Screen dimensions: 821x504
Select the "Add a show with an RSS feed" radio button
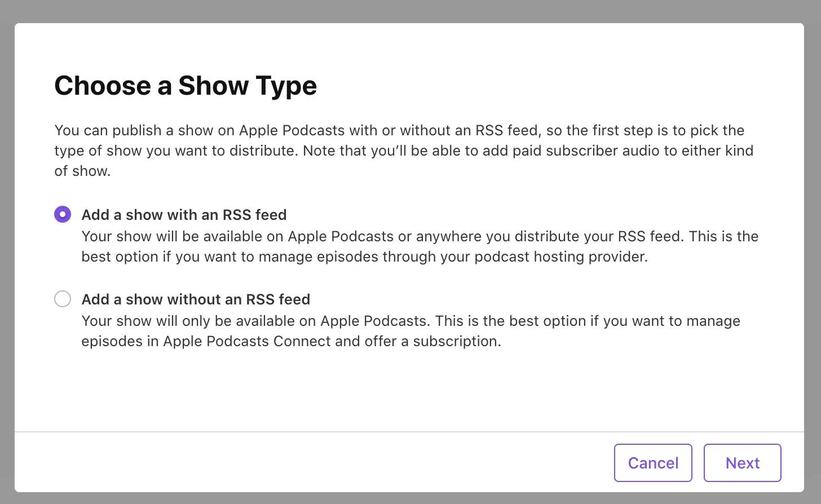[63, 214]
